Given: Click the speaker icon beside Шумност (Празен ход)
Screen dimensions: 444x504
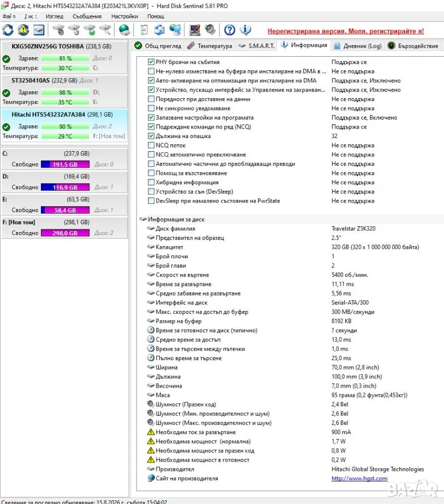Looking at the screenshot, I should click(151, 404).
